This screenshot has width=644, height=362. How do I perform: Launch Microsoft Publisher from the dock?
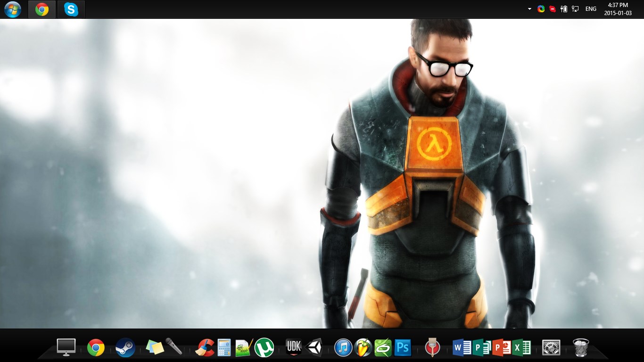[482, 348]
